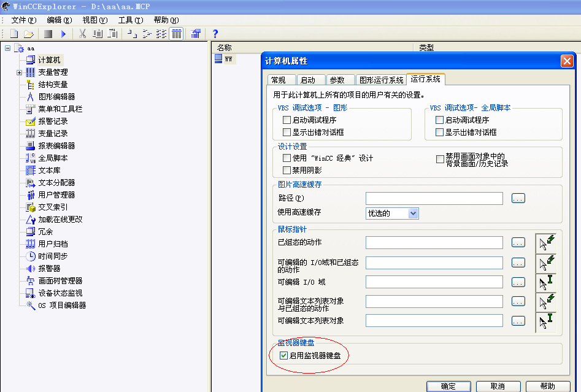Click the 取消 button
This screenshot has width=581, height=392.
pos(498,386)
